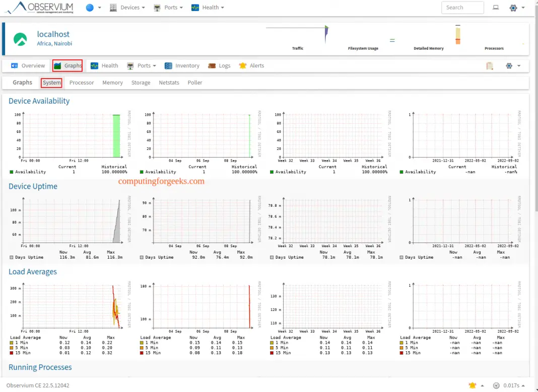Click the Observium logo

tap(43, 7)
